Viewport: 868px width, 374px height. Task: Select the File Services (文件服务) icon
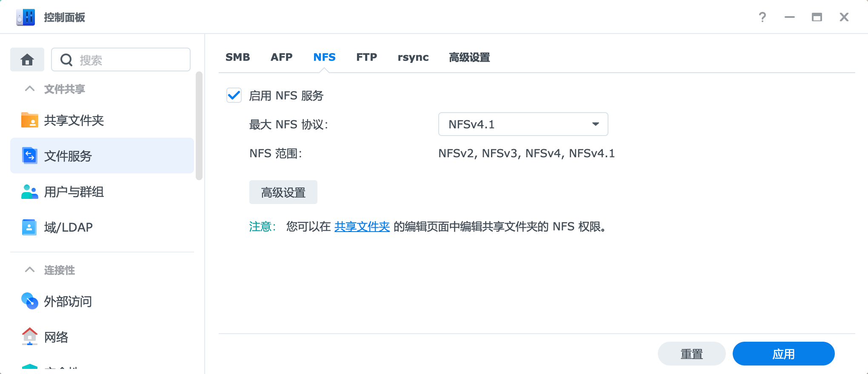(30, 156)
